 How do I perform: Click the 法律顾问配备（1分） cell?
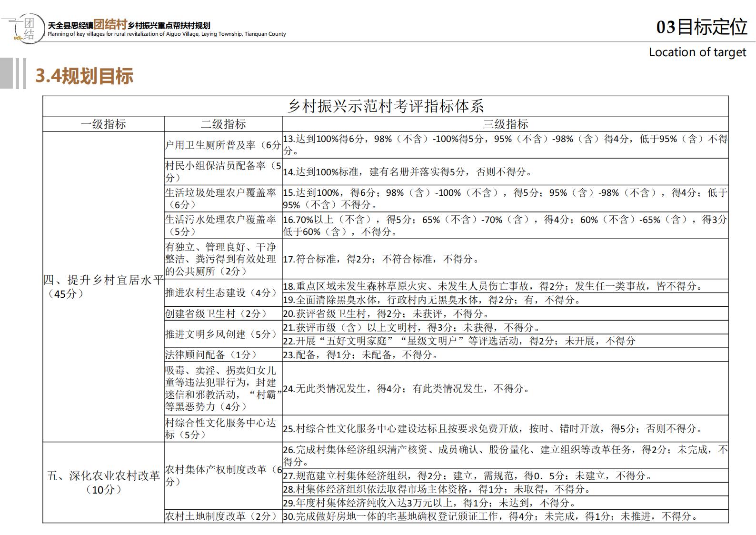(x=223, y=354)
